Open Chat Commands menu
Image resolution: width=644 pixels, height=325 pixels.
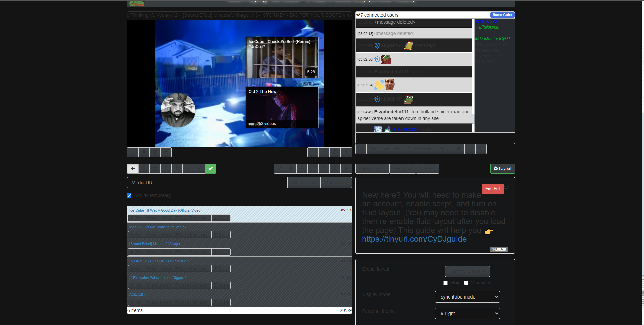coord(385,149)
